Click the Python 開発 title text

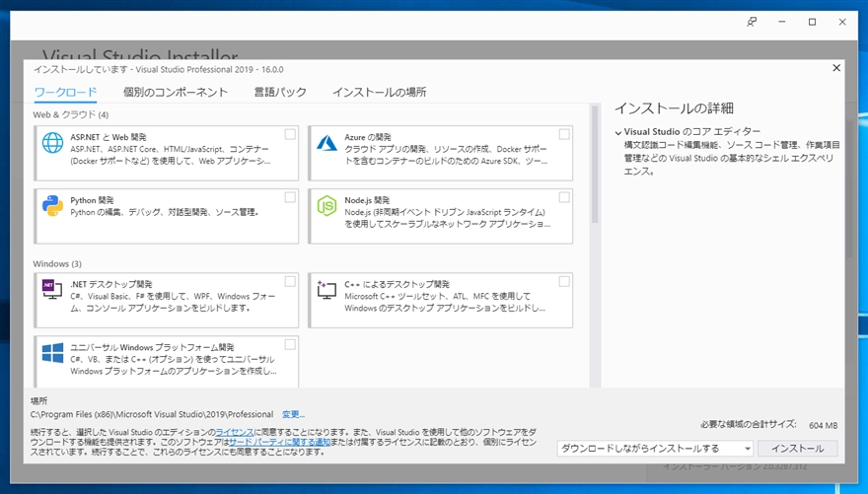click(92, 200)
